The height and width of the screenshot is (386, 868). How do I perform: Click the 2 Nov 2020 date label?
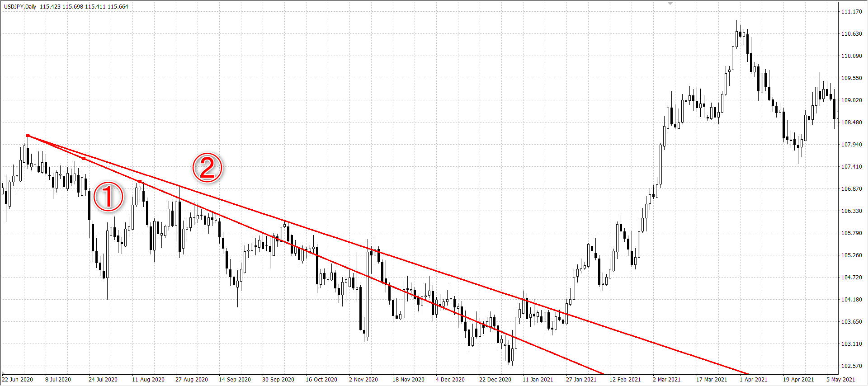pos(364,380)
